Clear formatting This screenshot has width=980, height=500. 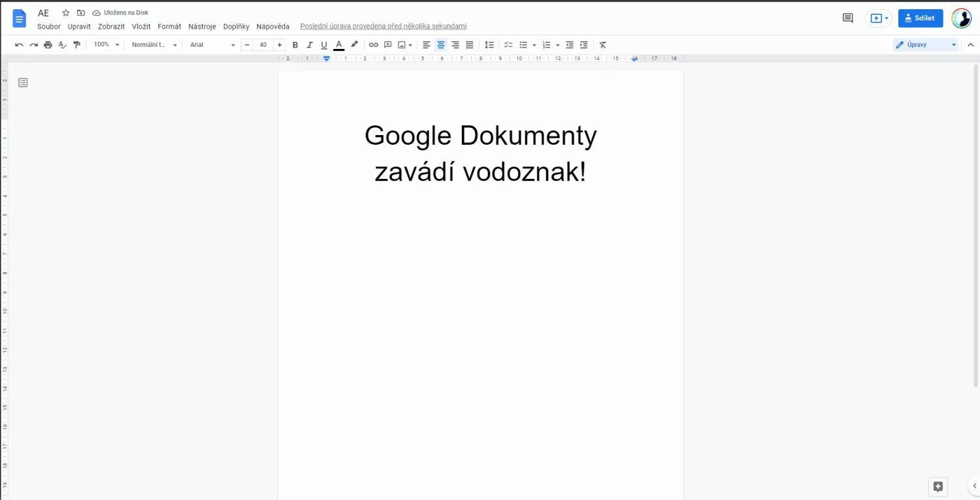point(603,45)
